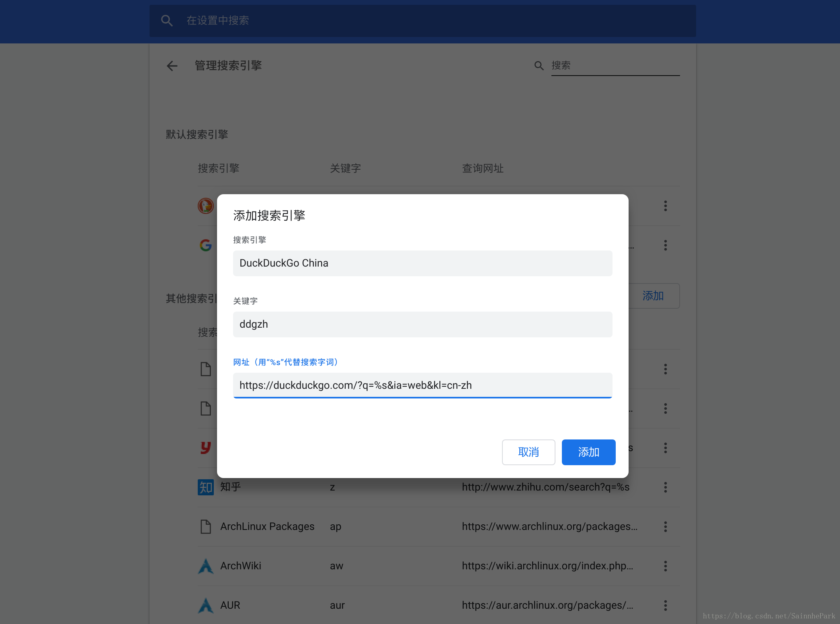This screenshot has height=624, width=840.
Task: Open three-dot menu for the DuckDuckGo default engine
Action: [x=666, y=206]
